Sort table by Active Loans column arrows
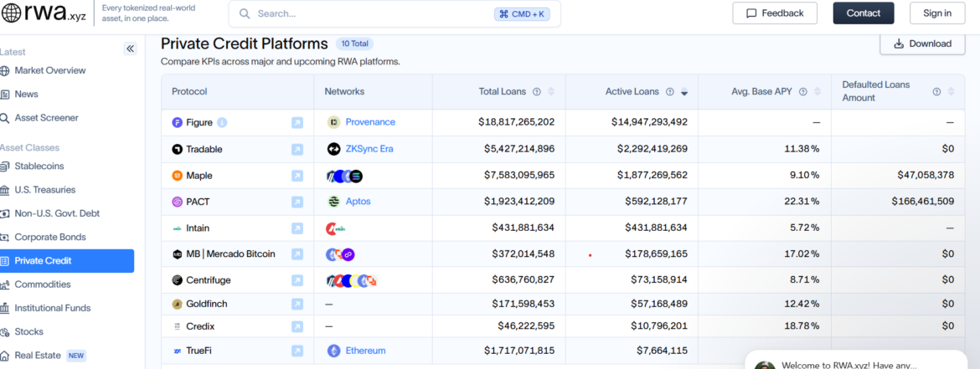 [684, 92]
